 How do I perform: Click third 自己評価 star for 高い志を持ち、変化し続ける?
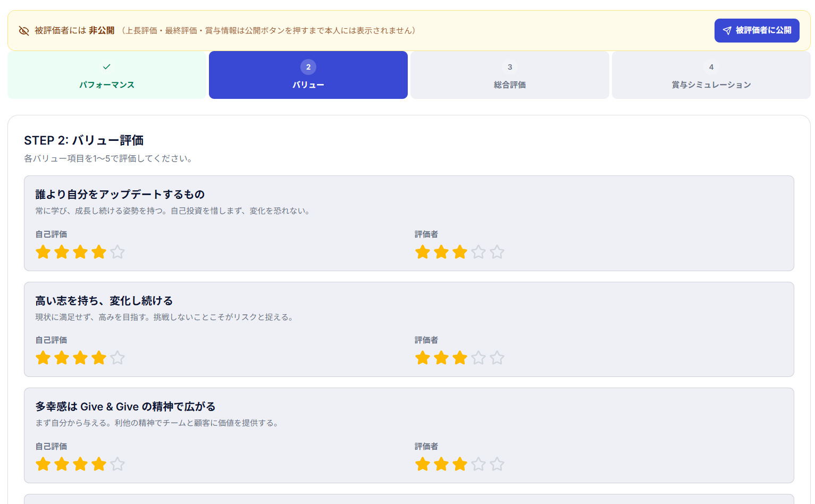coord(80,358)
